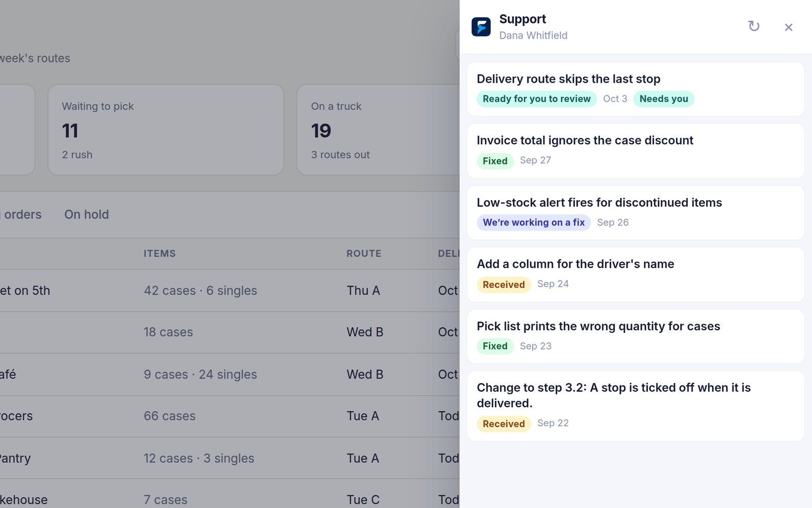Click the 'Needs you' badge
The height and width of the screenshot is (508, 812).
click(x=664, y=99)
